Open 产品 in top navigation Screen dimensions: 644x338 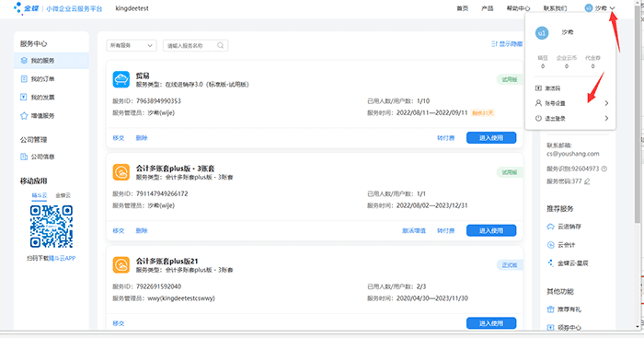tap(488, 8)
